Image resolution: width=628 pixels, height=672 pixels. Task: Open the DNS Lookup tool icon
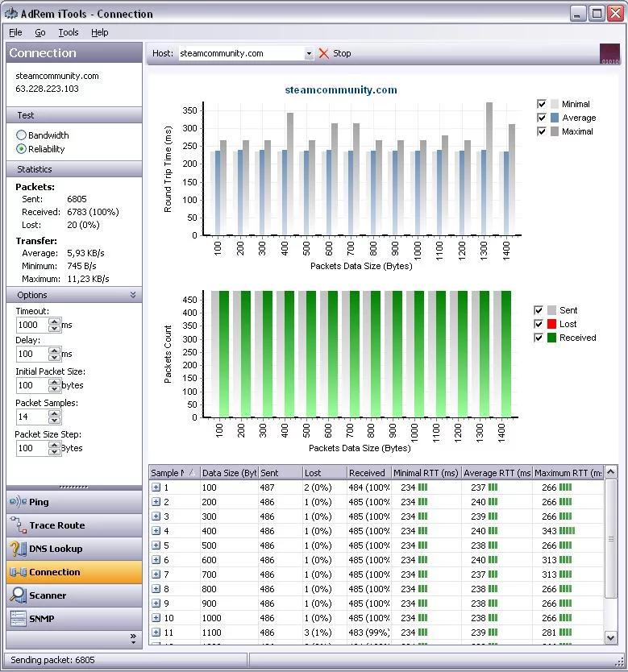17,549
